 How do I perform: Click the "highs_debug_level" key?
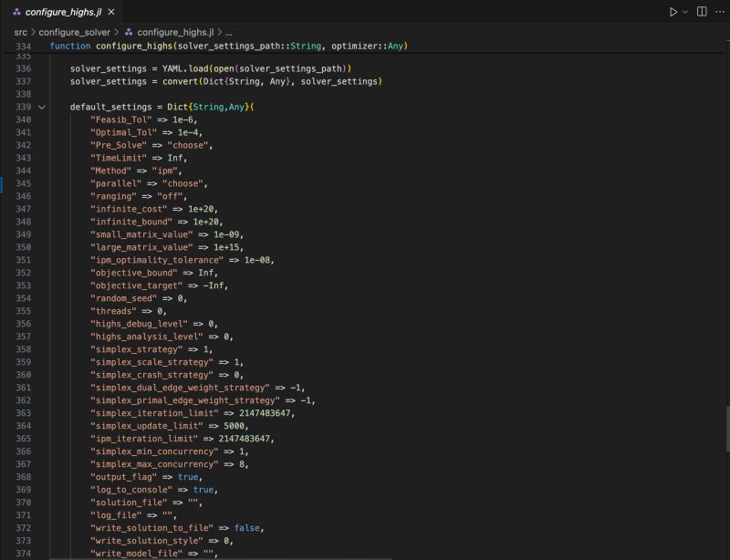pos(139,324)
